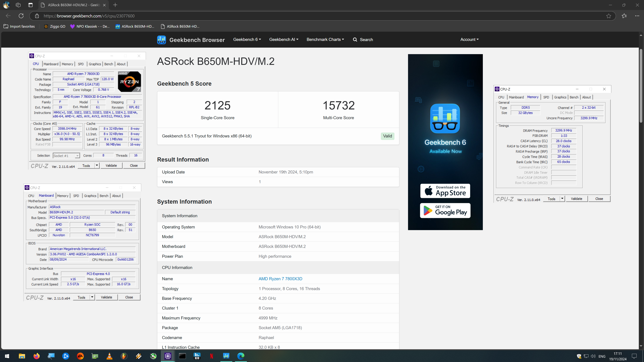Viewport: 644px width, 362px height.
Task: Expand the Geekbench 6 dropdown menu
Action: 247,40
